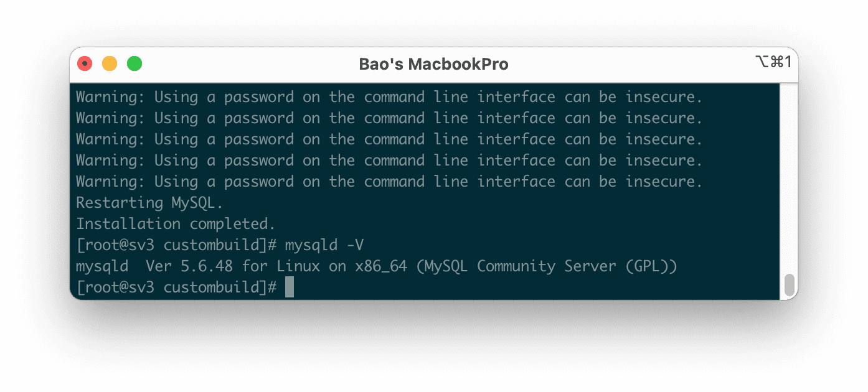Click the root@sv3 prompt on the bottom line
Screen dimensions: 868x392
pos(120,287)
